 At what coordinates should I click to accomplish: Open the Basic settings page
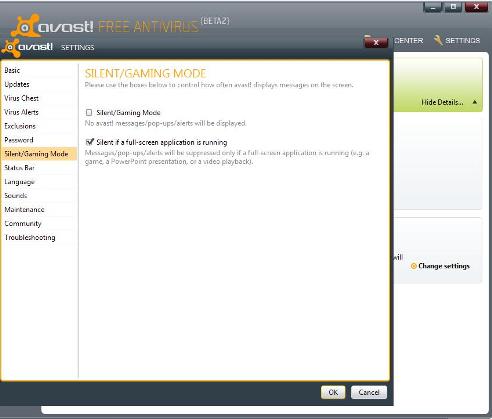click(39, 70)
